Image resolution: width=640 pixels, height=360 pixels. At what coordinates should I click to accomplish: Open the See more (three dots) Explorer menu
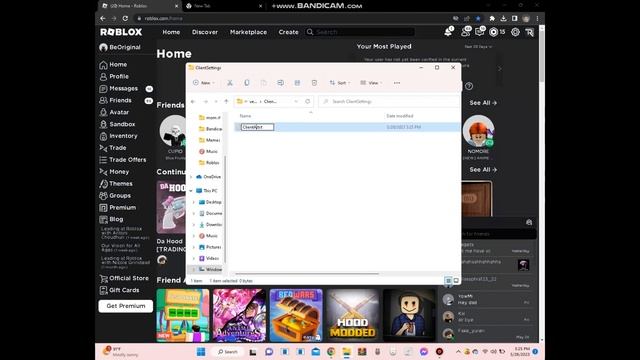(397, 83)
